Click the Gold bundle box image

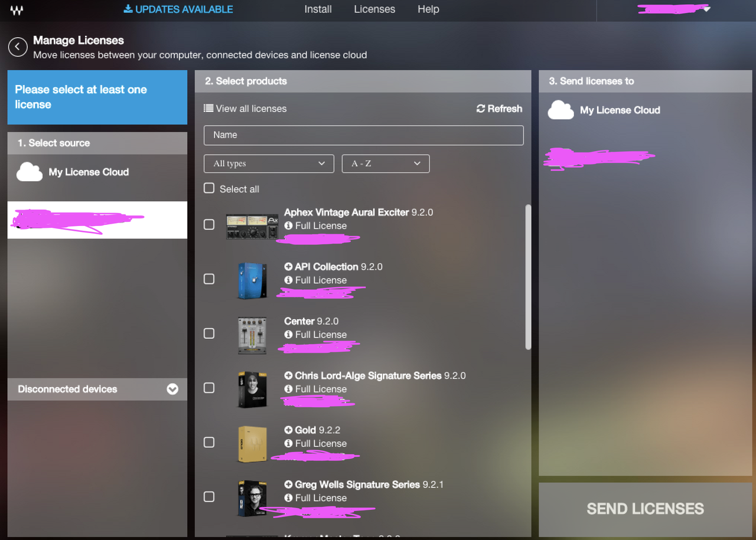pos(252,444)
